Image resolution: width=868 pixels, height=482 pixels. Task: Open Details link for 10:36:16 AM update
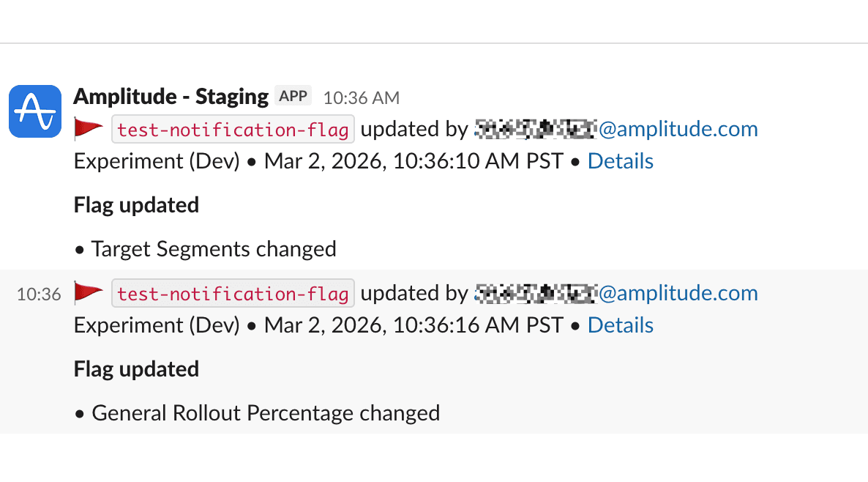[621, 325]
